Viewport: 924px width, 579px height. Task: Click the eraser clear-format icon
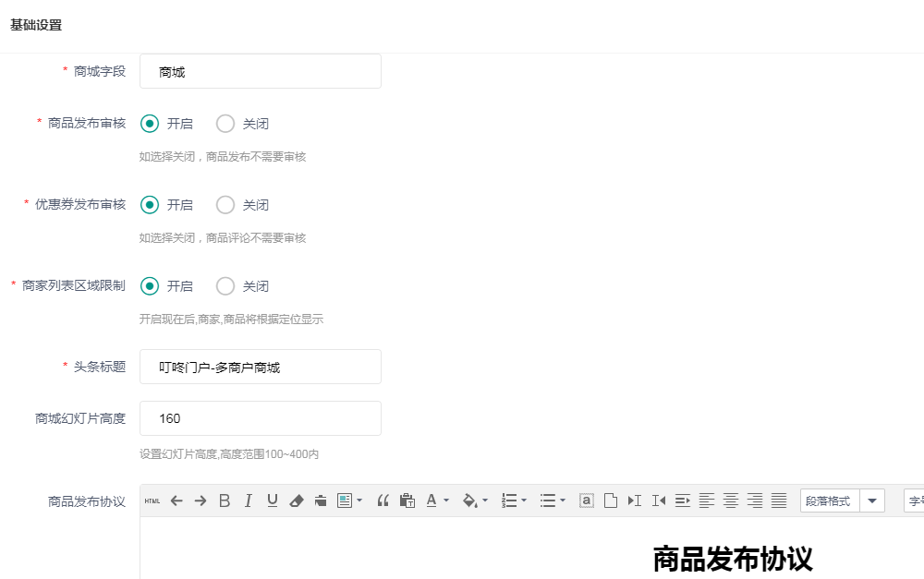297,501
